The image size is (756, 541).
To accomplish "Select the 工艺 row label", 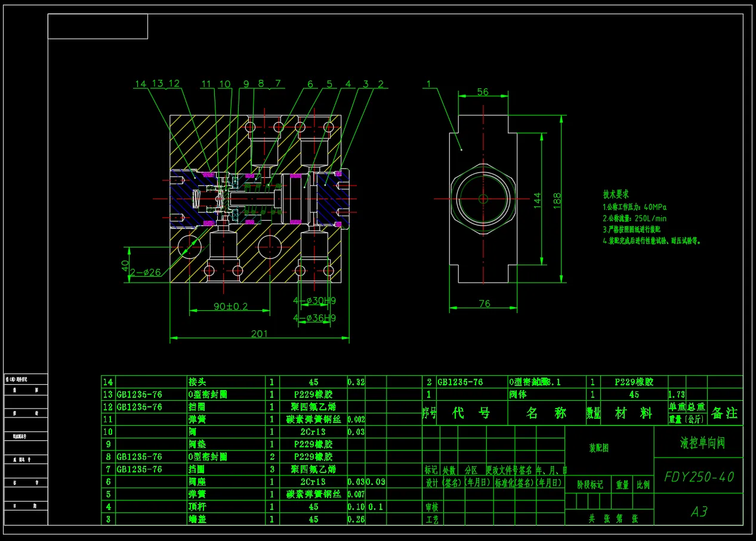I will pos(431,520).
